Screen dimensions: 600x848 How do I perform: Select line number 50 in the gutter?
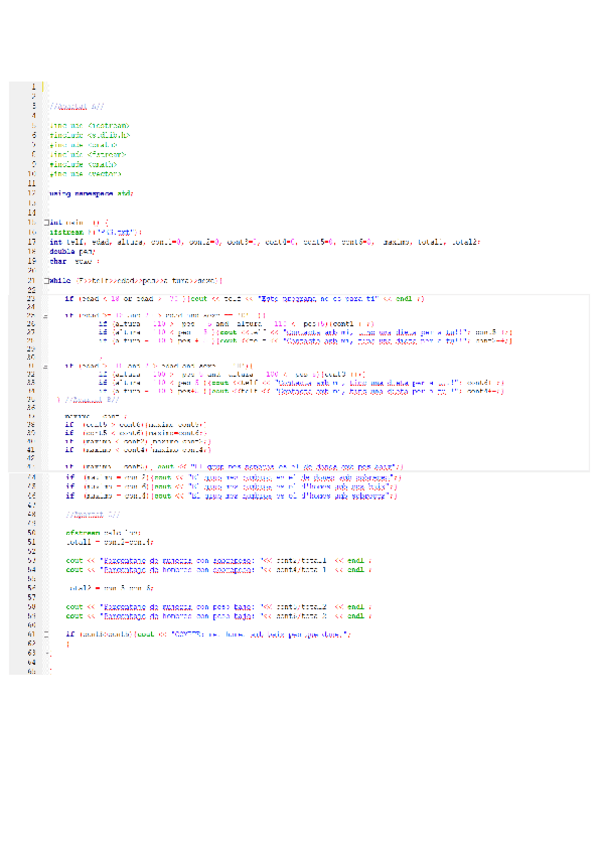pos(33,532)
